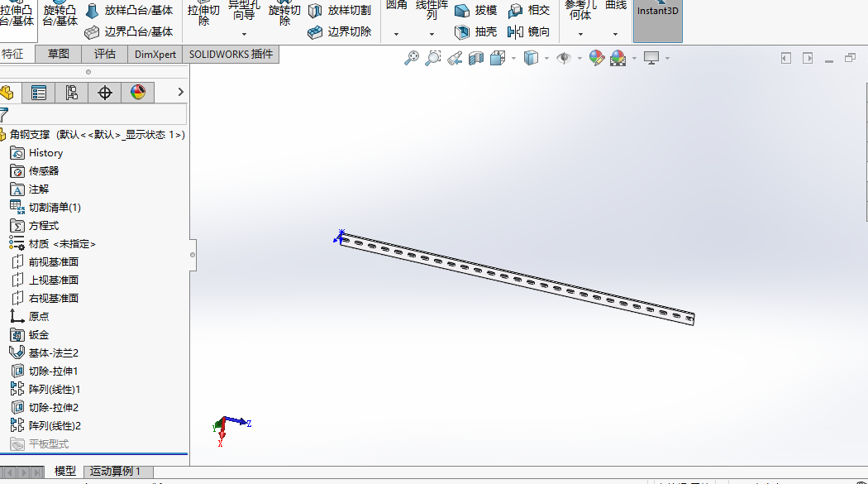This screenshot has width=868, height=484.
Task: Open Hole Wizard dropdown arrow (异型孔向导)
Action: 244,34
